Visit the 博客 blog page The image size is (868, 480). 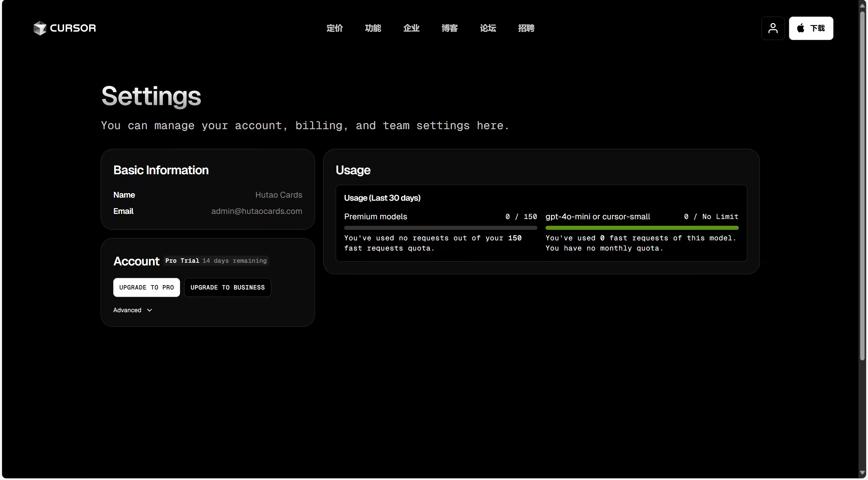point(449,28)
